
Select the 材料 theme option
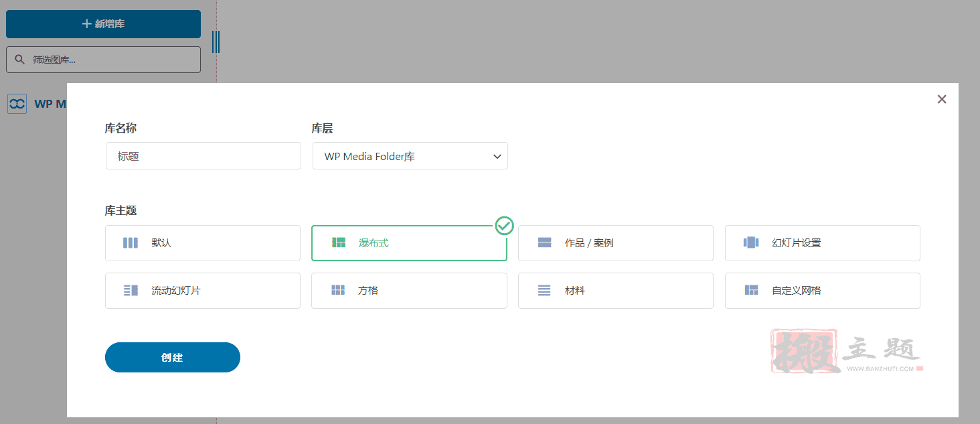[616, 291]
